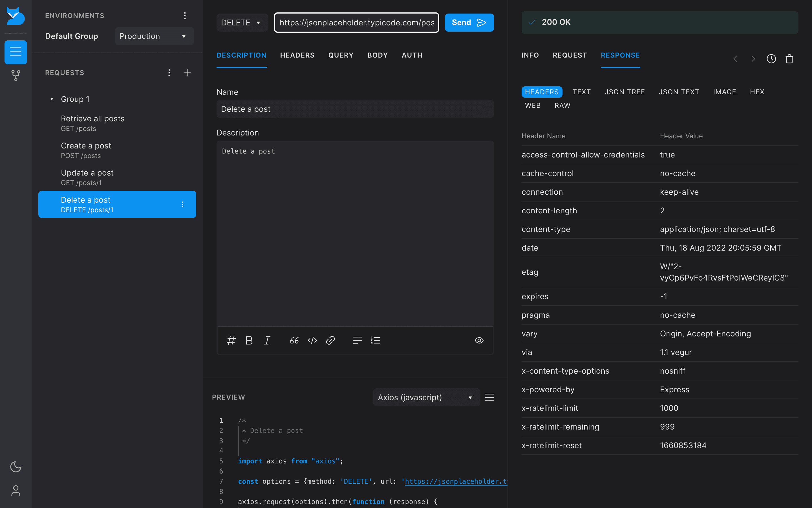Open Delete a post item options menu
This screenshot has height=508, width=812.
point(182,204)
